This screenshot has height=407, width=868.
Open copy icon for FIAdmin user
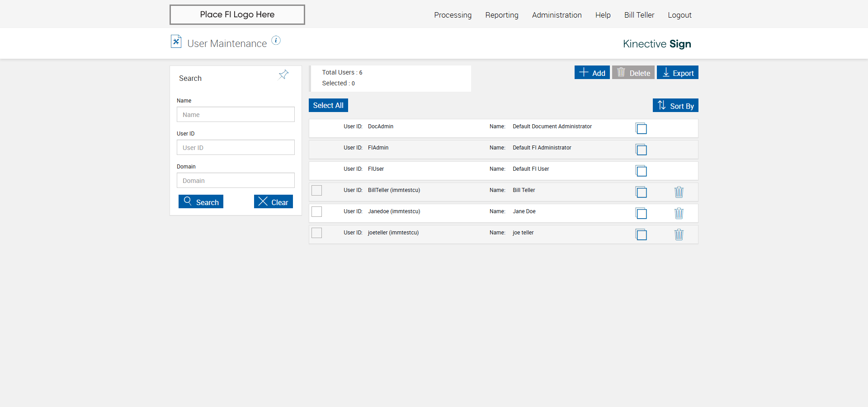(641, 150)
